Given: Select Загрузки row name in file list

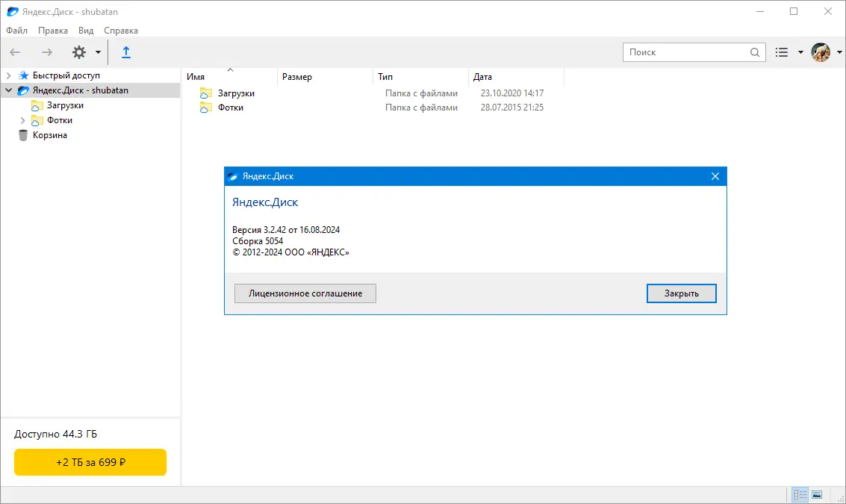Looking at the screenshot, I should pos(236,93).
